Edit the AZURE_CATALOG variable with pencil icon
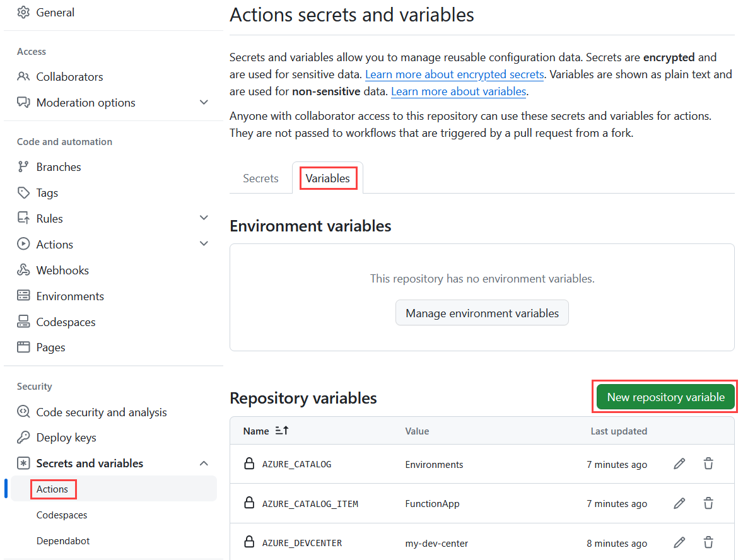Screen dimensions: 743x560 [x=679, y=464]
